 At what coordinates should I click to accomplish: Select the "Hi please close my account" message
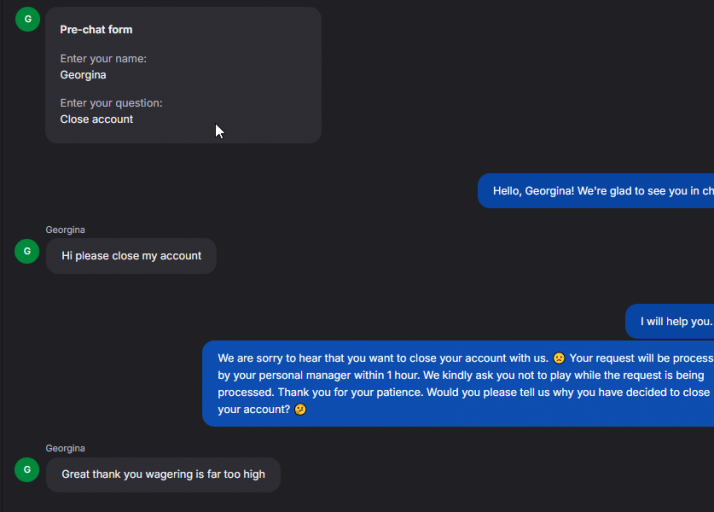click(x=131, y=256)
